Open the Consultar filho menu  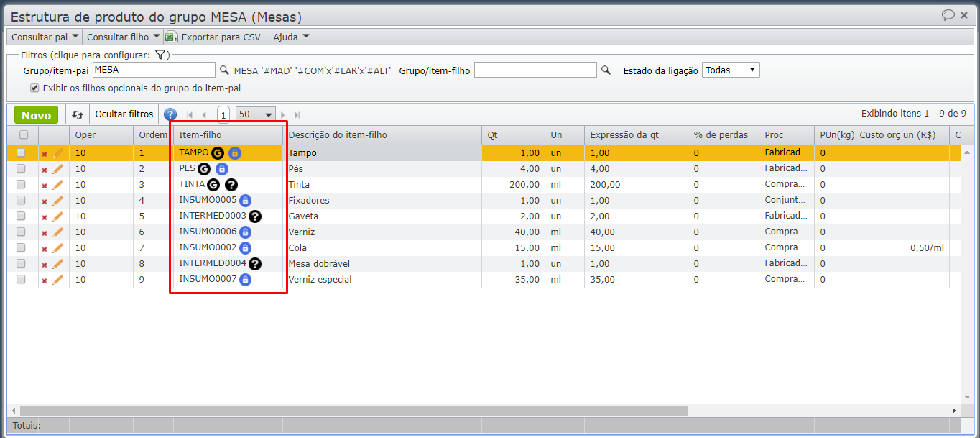pyautogui.click(x=123, y=37)
